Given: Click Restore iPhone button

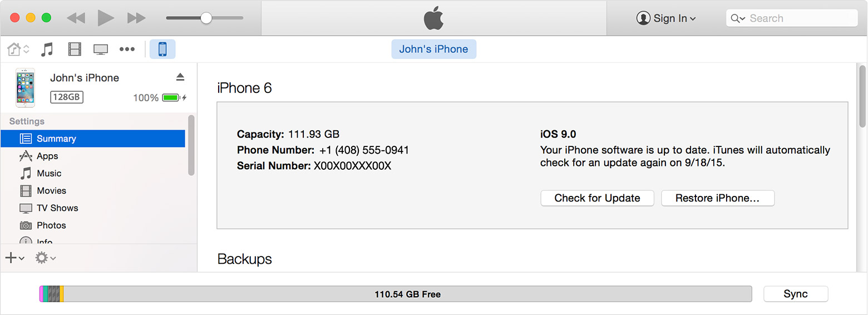Looking at the screenshot, I should coord(718,198).
